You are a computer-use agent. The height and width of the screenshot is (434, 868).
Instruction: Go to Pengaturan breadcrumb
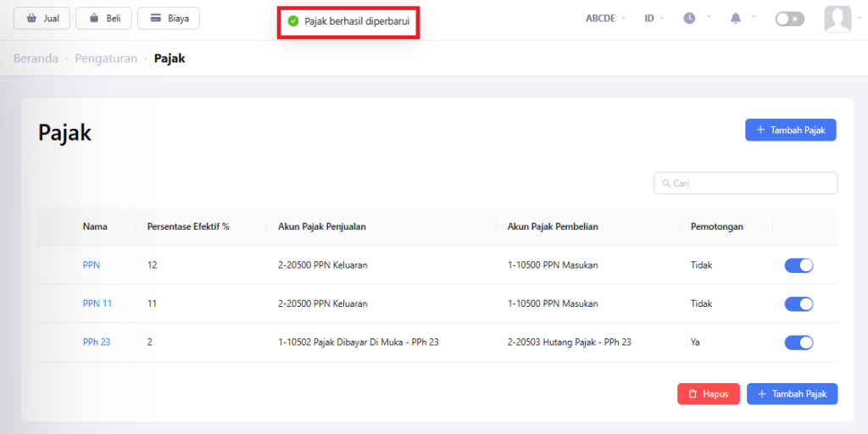point(106,58)
